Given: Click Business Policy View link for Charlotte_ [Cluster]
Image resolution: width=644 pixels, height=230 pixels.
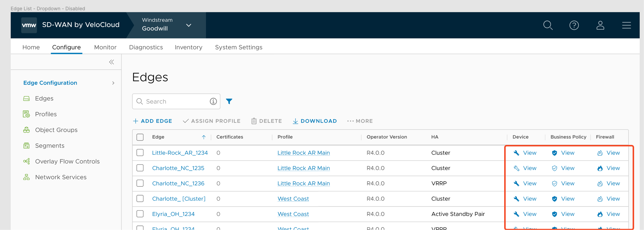Looking at the screenshot, I should pos(567,199).
